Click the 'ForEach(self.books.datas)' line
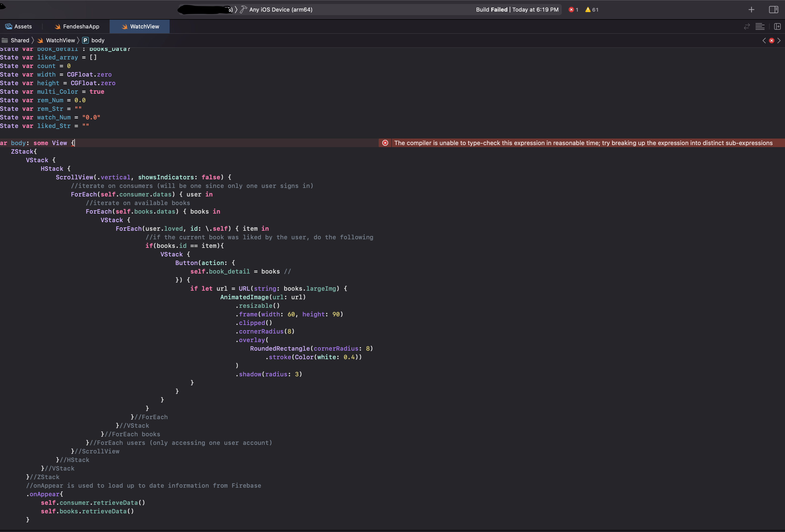 (153, 211)
